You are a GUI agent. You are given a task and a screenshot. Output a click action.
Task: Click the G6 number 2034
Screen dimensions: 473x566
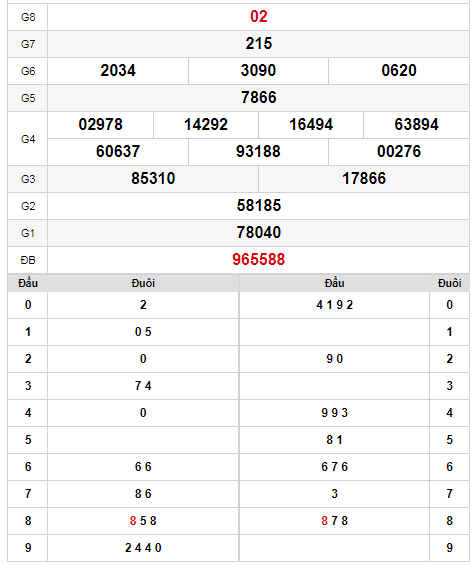(x=118, y=70)
